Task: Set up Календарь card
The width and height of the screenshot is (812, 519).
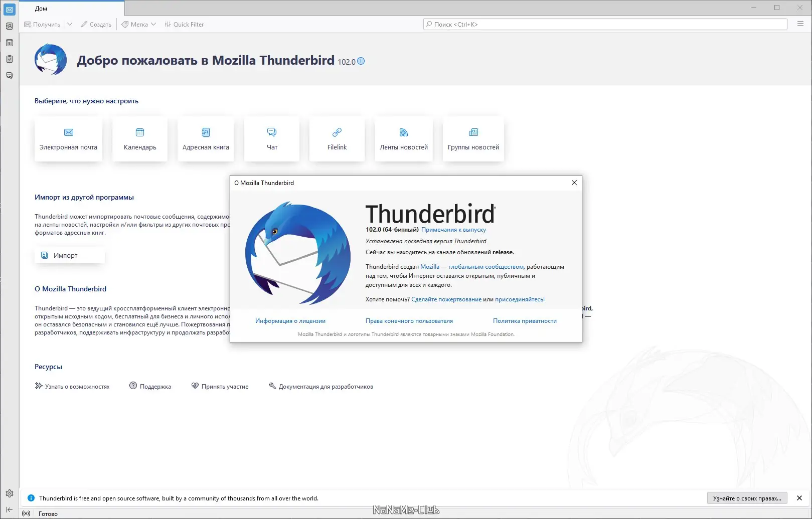Action: pos(140,139)
